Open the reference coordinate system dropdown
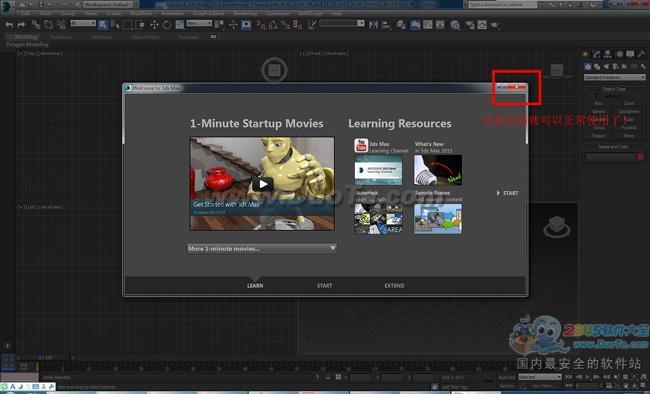The image size is (650, 394). click(x=199, y=23)
